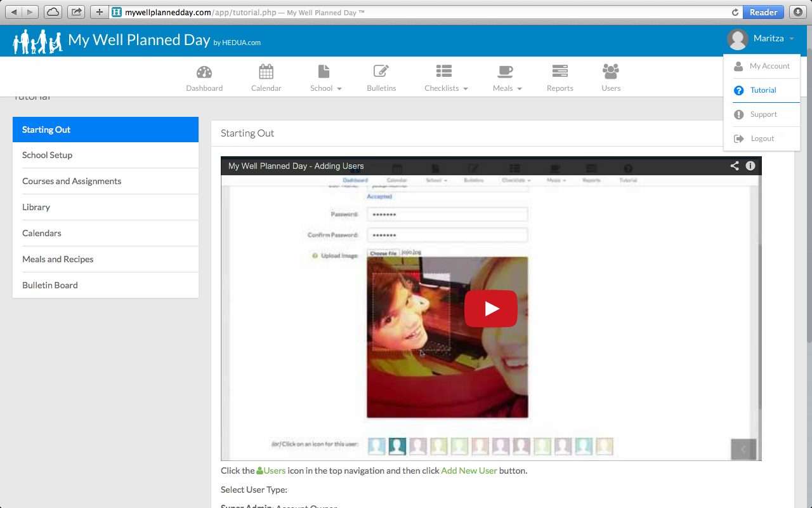The image size is (812, 508).
Task: Open the browser downloads button
Action: (797, 12)
